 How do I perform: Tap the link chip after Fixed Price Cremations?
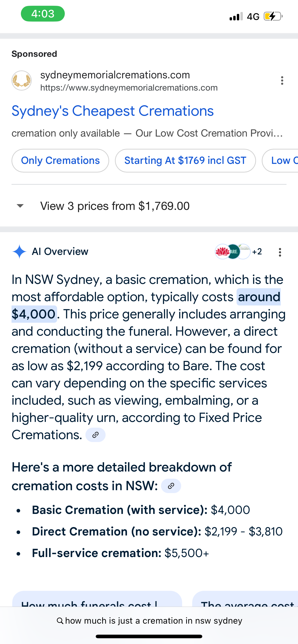[95, 435]
